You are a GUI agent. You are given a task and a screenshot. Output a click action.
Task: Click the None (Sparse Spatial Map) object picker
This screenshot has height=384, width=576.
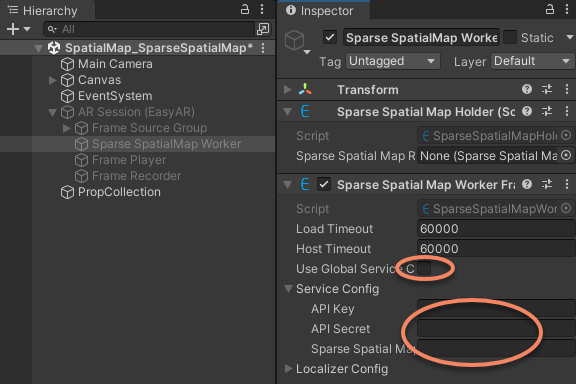566,155
